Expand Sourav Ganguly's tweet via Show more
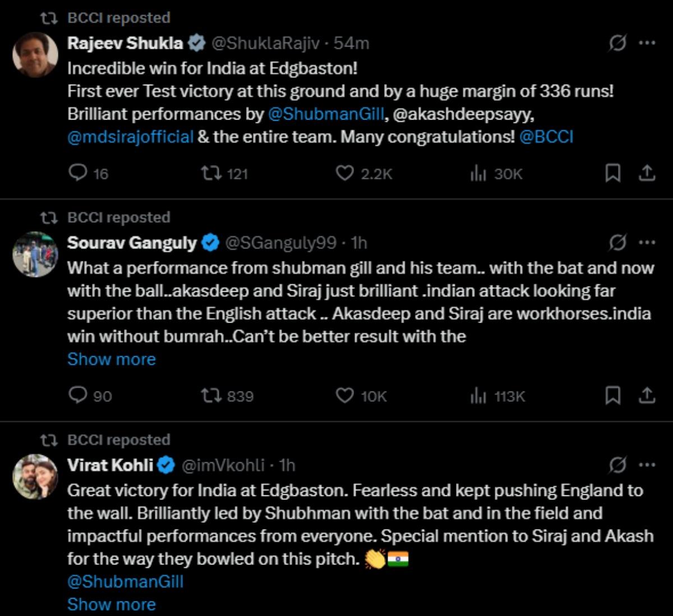This screenshot has width=673, height=616. tap(112, 359)
